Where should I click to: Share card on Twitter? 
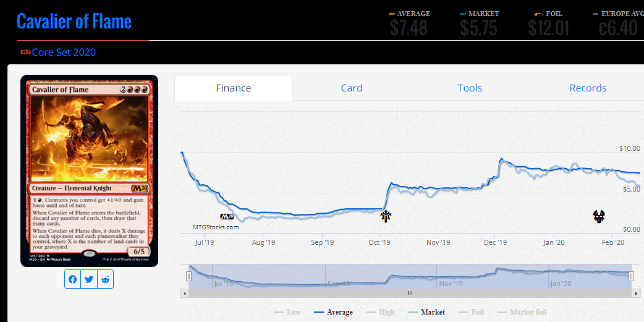89,279
